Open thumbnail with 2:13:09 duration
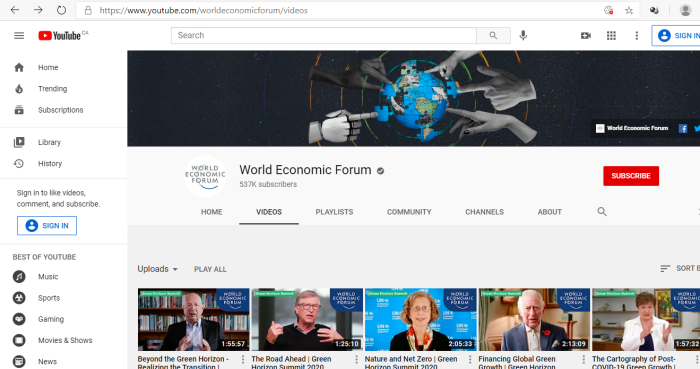700x369 pixels. click(534, 319)
